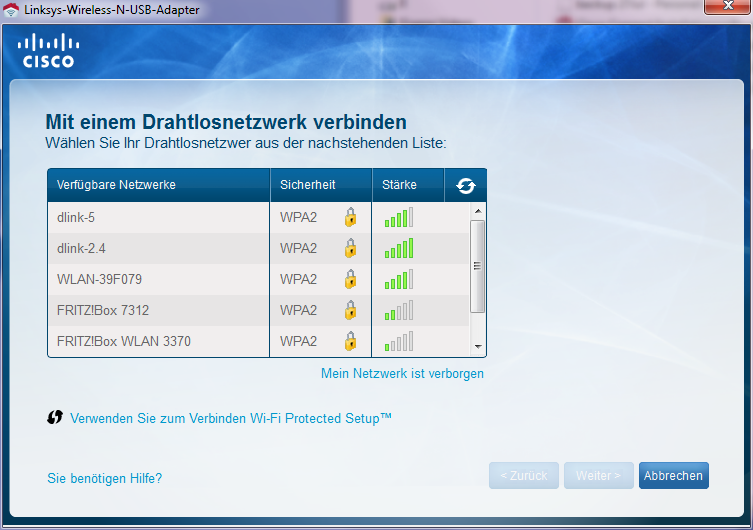The height and width of the screenshot is (530, 753).
Task: Click WPA2 cell of FRITZ!Box WLAN 3370
Action: click(x=320, y=341)
